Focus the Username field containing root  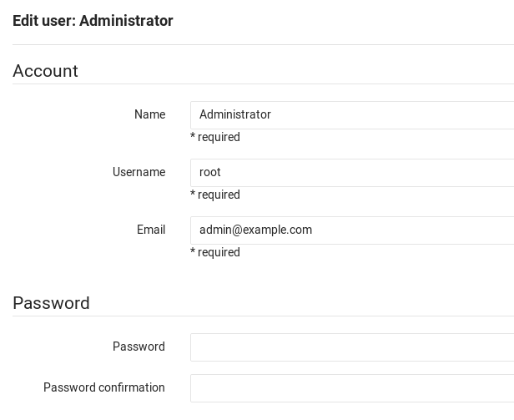(x=350, y=173)
